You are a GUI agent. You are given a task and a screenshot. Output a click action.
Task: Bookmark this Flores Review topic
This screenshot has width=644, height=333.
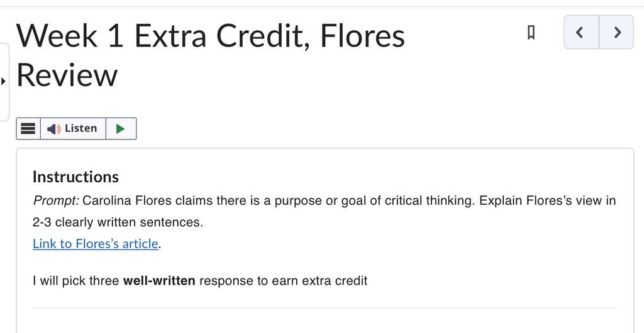pos(531,32)
